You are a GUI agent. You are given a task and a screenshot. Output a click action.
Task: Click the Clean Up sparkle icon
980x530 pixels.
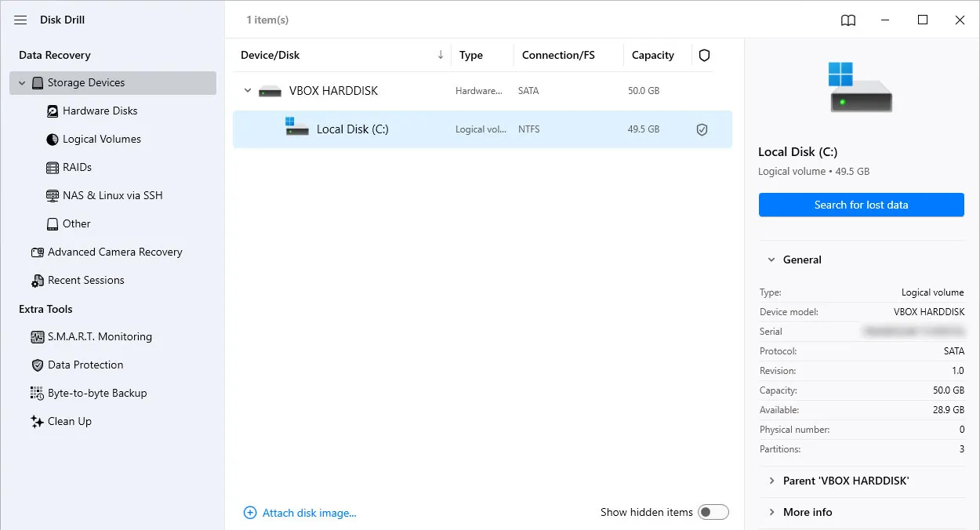click(x=37, y=422)
